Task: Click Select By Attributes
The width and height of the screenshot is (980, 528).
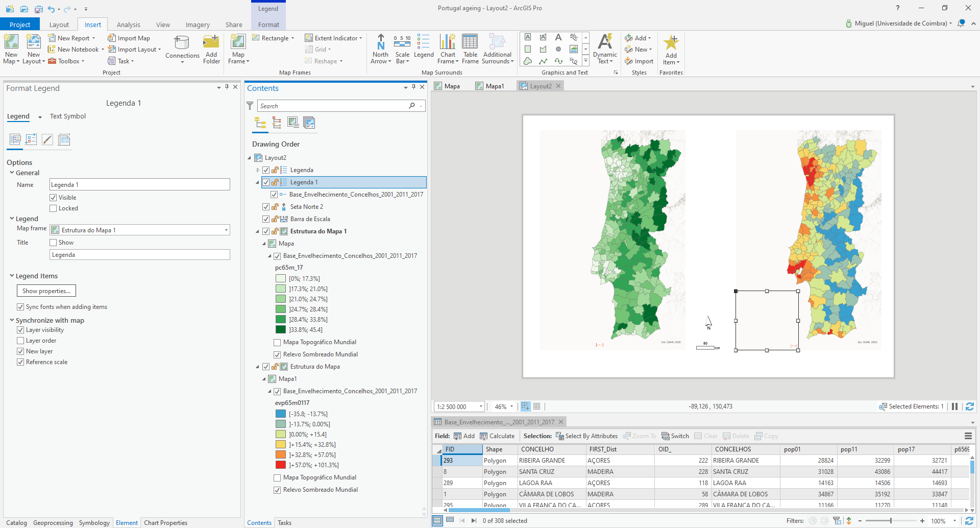Action: click(586, 436)
